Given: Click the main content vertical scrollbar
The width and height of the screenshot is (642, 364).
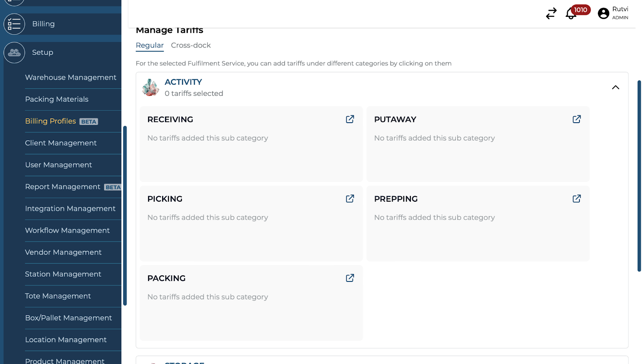Looking at the screenshot, I should [639, 176].
